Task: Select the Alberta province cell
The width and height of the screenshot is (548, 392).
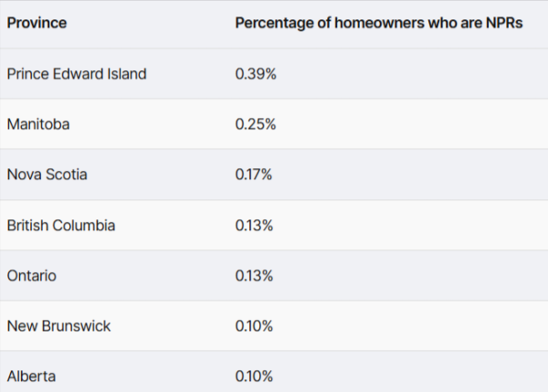Action: (x=32, y=376)
